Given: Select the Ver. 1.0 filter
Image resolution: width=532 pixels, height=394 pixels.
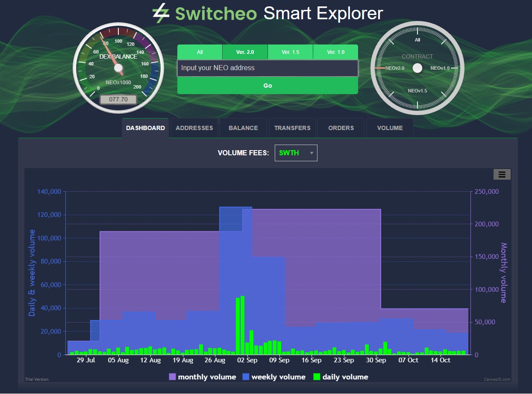Looking at the screenshot, I should tap(335, 52).
